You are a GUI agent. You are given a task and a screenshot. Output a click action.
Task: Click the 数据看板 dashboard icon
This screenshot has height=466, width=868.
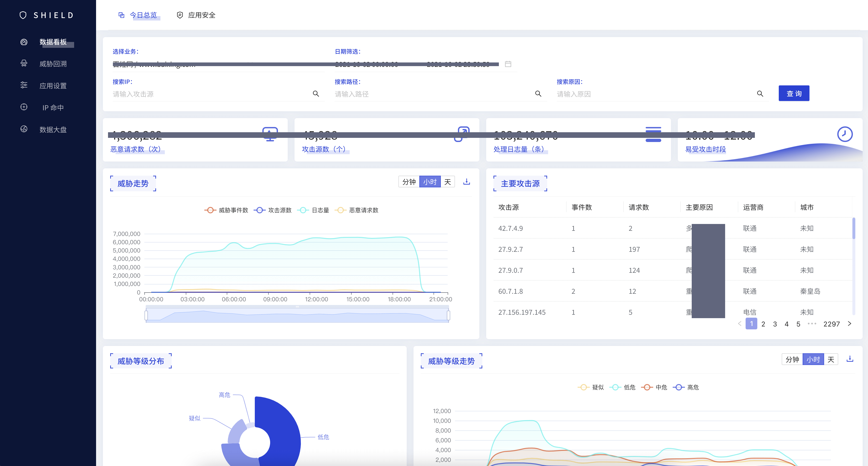click(24, 42)
